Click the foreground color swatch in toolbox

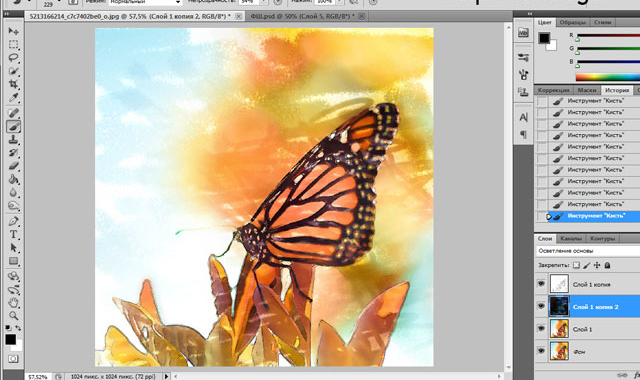click(10, 339)
